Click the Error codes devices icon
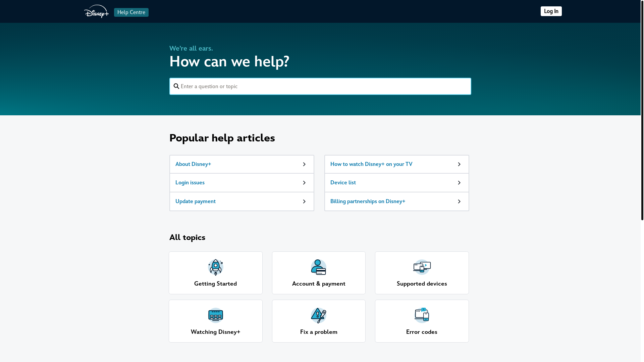The height and width of the screenshot is (362, 644). (422, 315)
